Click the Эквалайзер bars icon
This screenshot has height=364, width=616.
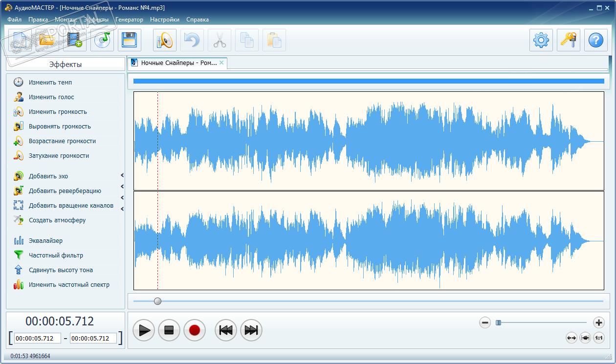(19, 240)
